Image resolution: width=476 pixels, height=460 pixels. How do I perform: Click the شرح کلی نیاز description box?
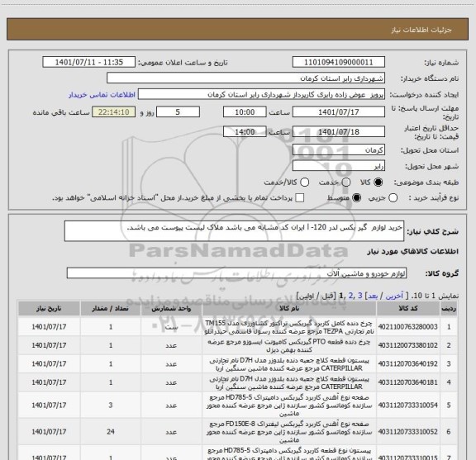point(234,231)
